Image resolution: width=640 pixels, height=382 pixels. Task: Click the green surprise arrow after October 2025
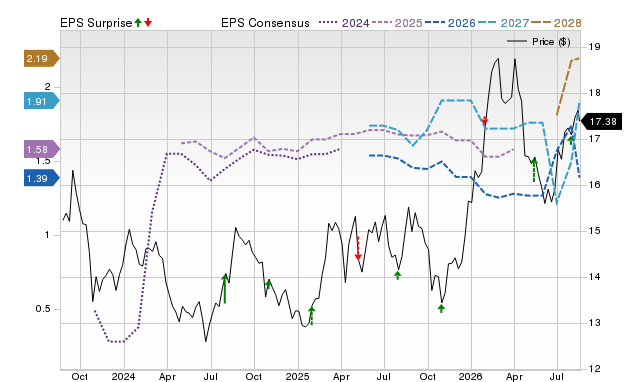point(441,308)
